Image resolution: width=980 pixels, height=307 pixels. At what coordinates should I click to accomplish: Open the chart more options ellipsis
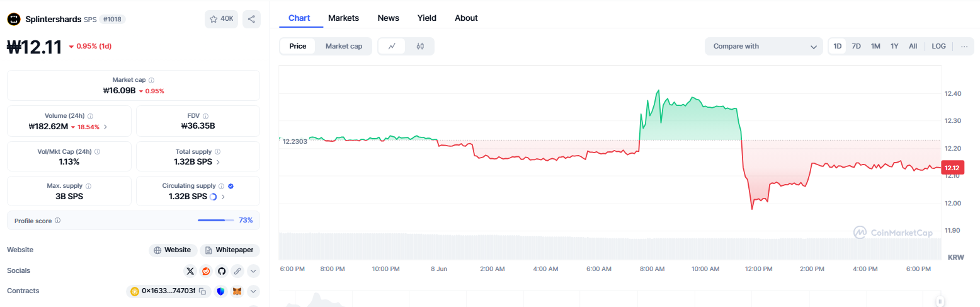pyautogui.click(x=964, y=46)
